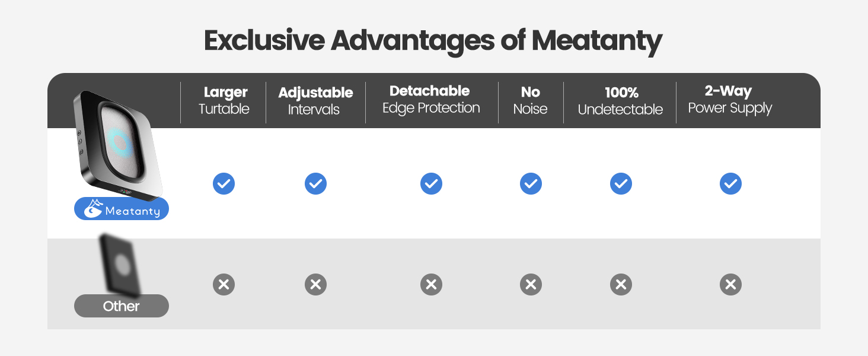Click the Exclusive Advantages of Meatanty title
The height and width of the screenshot is (356, 868).
tap(433, 40)
